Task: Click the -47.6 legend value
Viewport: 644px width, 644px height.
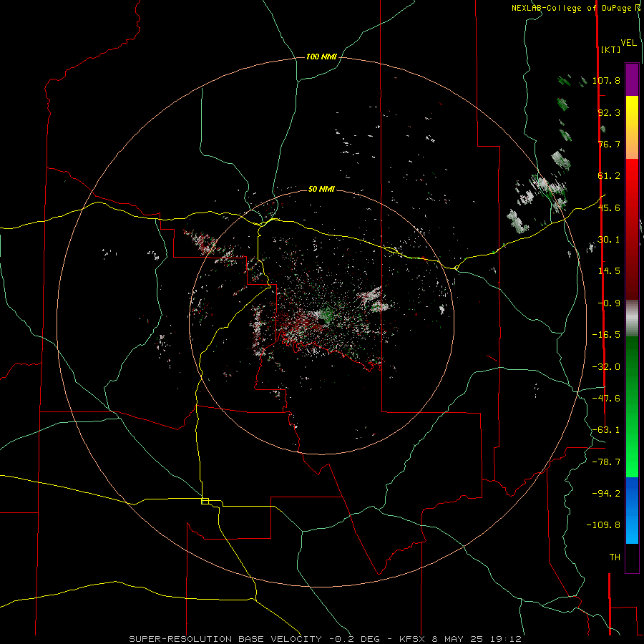Action: pos(606,399)
